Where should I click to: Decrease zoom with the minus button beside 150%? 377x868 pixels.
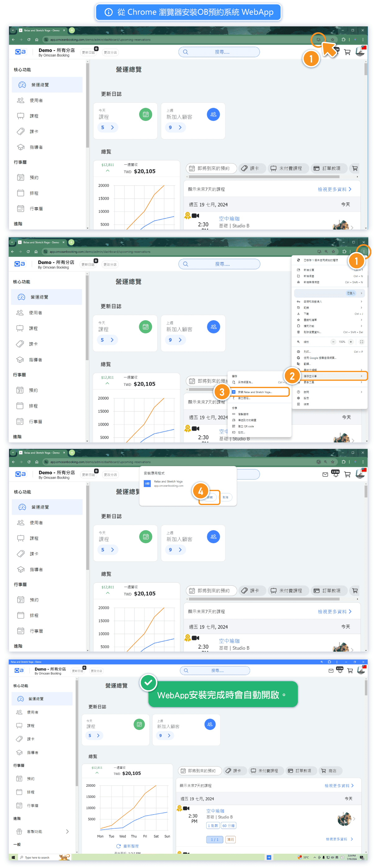[x=333, y=342]
